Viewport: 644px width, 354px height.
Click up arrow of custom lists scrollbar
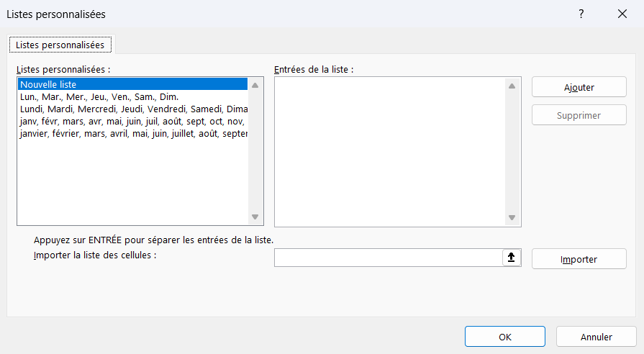click(255, 86)
